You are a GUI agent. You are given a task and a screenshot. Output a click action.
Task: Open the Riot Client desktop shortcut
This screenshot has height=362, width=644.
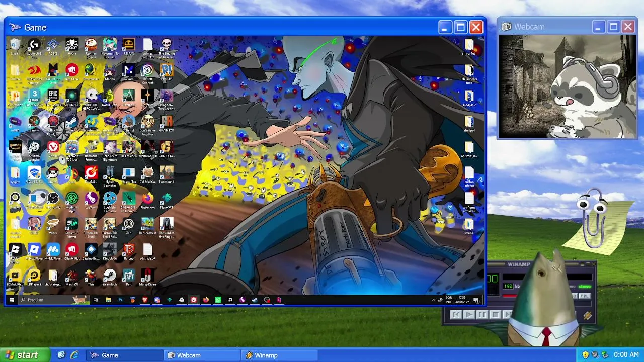click(72, 73)
